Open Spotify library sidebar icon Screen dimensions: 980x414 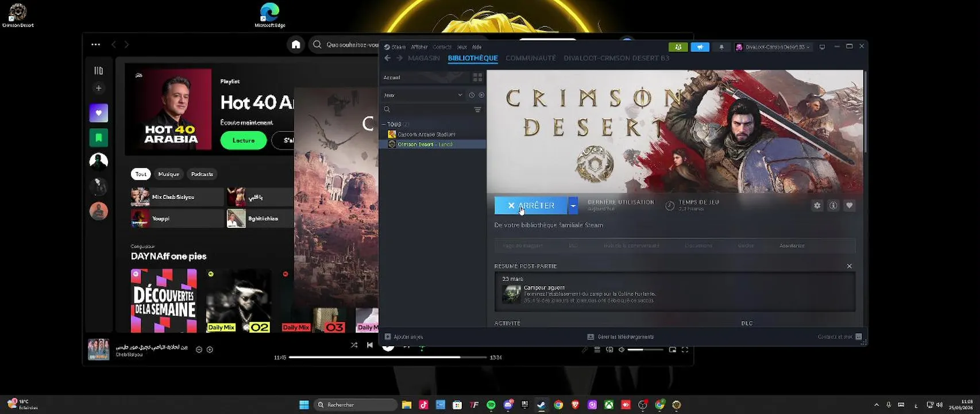click(x=98, y=71)
